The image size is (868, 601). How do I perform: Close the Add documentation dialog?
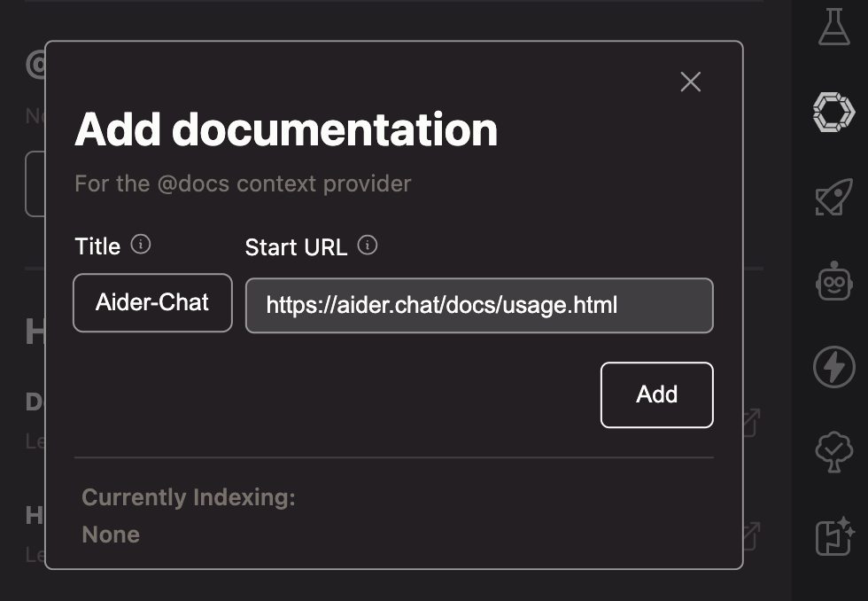coord(690,82)
